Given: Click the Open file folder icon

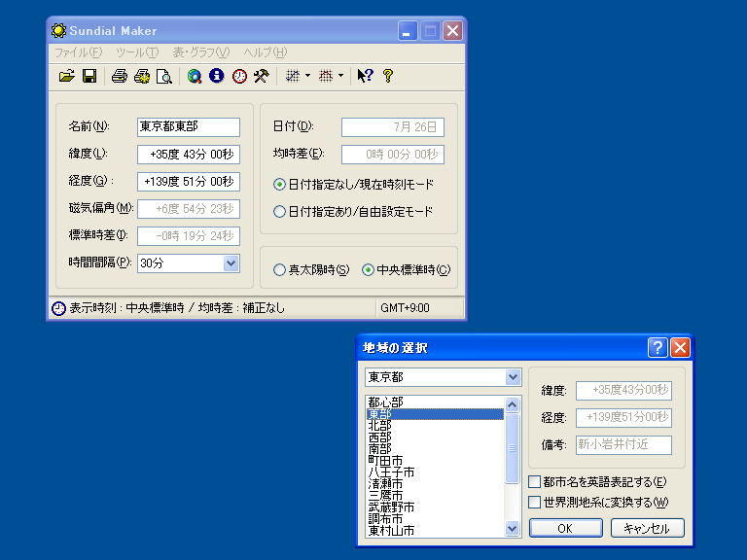Looking at the screenshot, I should [x=67, y=76].
